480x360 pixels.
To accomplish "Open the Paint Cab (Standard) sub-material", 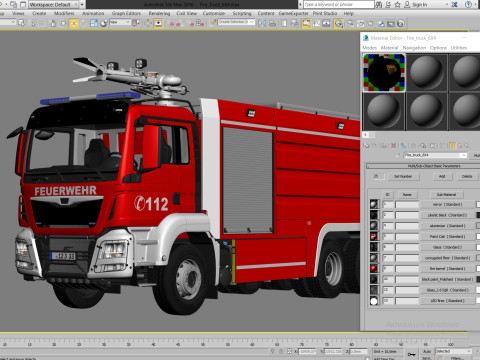I will (447, 236).
